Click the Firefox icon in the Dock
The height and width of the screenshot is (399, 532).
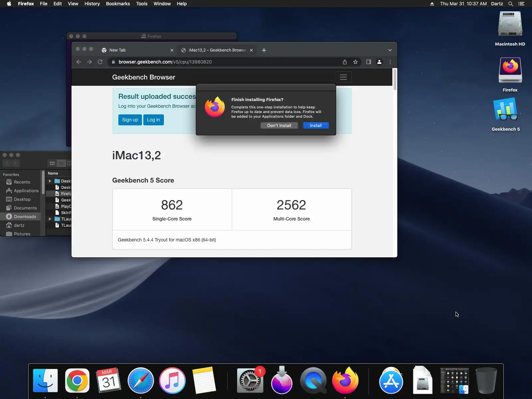pyautogui.click(x=345, y=380)
